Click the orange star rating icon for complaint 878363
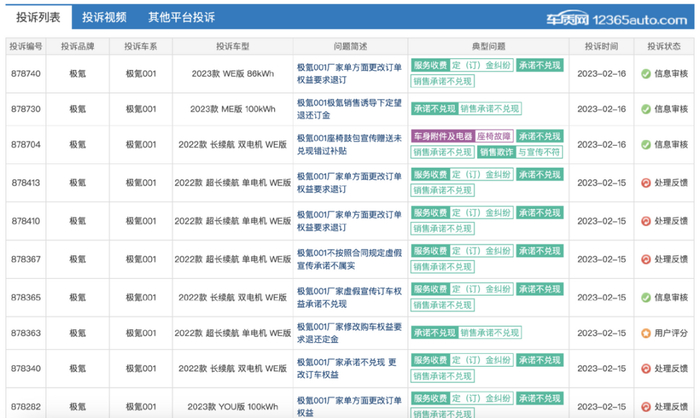The width and height of the screenshot is (700, 418). 646,333
